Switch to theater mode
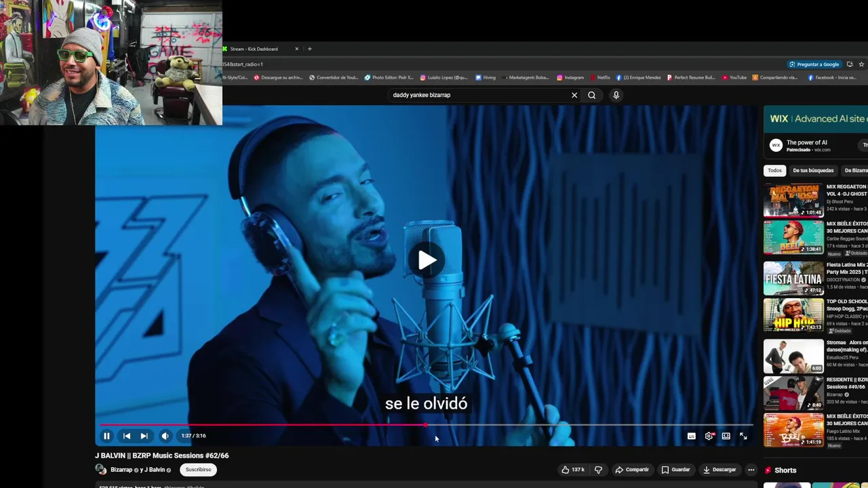868x488 pixels. point(726,436)
